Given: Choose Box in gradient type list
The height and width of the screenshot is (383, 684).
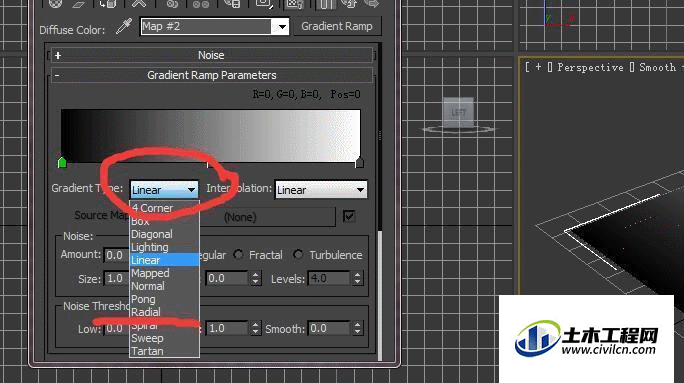Looking at the screenshot, I should (x=165, y=221).
